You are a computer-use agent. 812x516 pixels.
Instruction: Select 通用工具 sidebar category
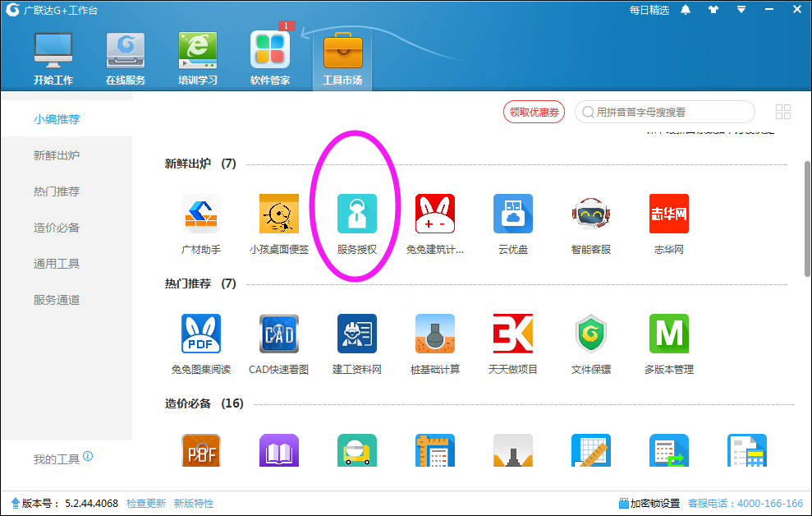point(57,265)
